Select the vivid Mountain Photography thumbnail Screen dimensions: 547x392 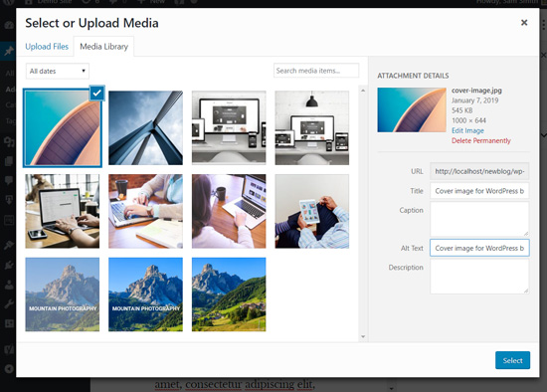[x=145, y=294]
